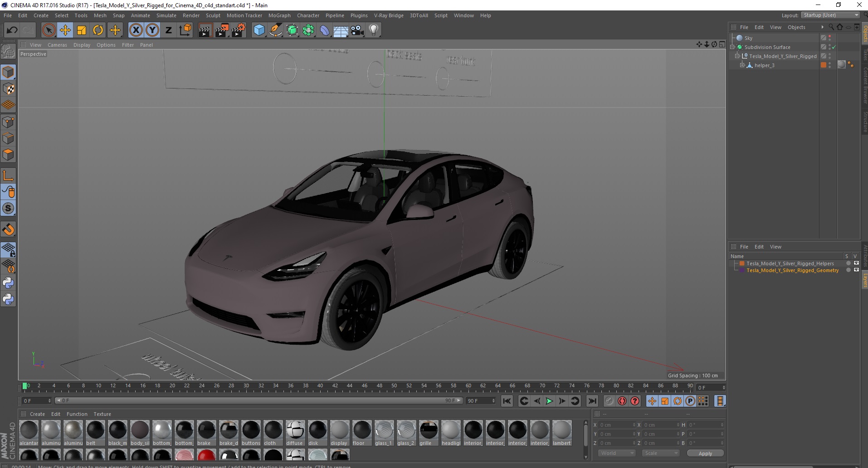The height and width of the screenshot is (468, 868).
Task: Select the Sky object
Action: (x=748, y=38)
